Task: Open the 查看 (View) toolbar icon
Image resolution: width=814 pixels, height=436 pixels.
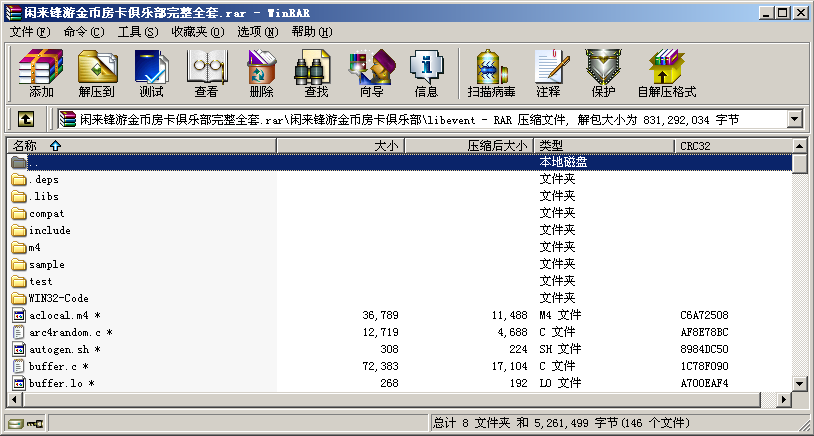Action: point(206,73)
